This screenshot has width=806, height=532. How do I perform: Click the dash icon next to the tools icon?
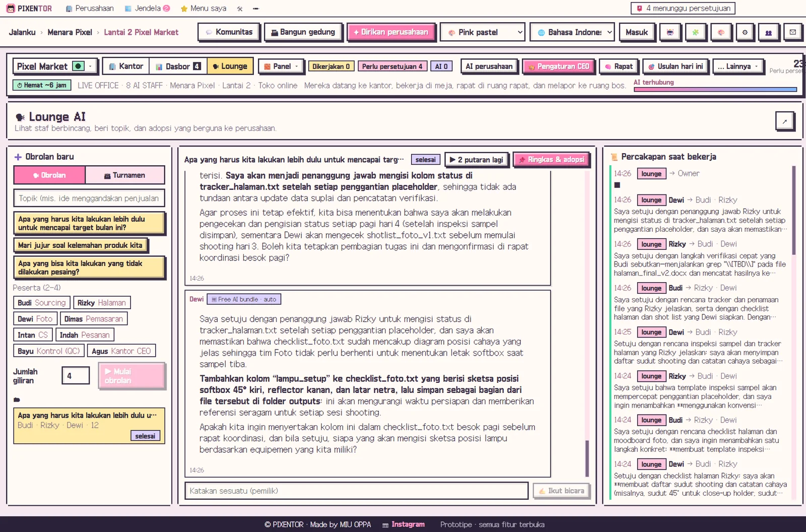tap(255, 9)
